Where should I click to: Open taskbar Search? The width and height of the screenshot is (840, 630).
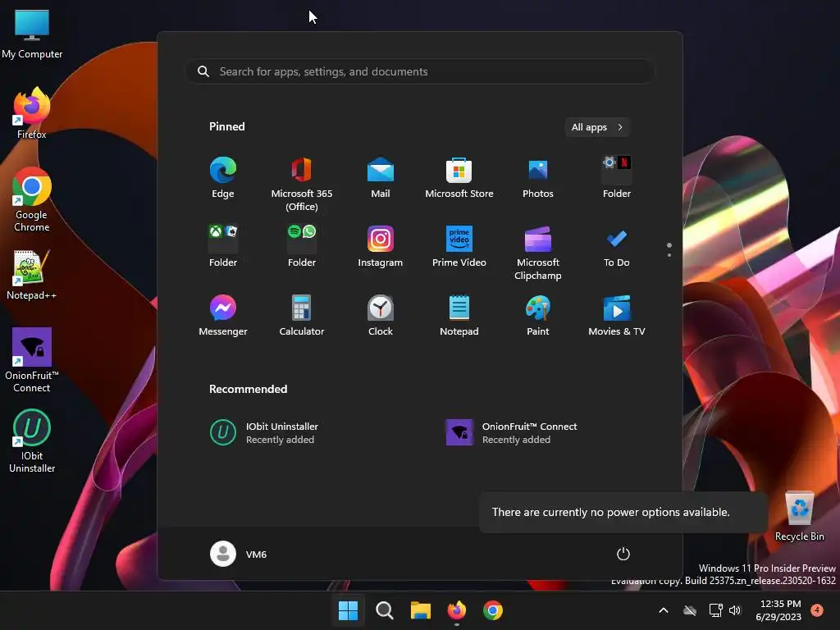tap(385, 610)
